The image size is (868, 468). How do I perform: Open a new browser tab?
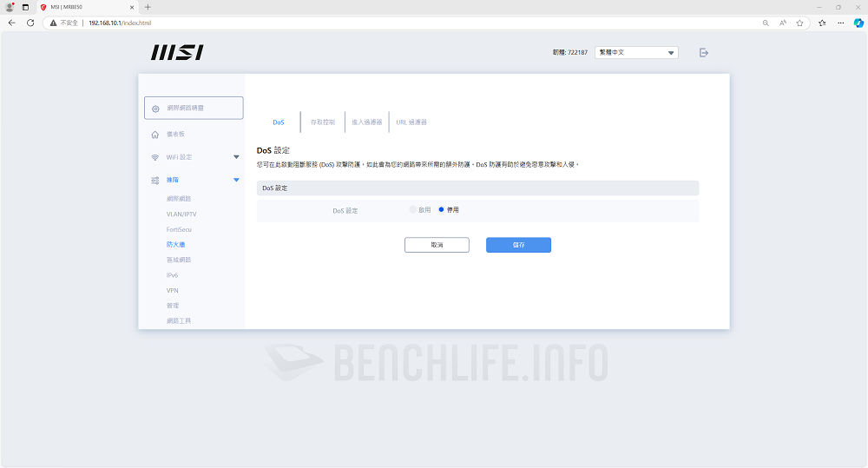(148, 7)
